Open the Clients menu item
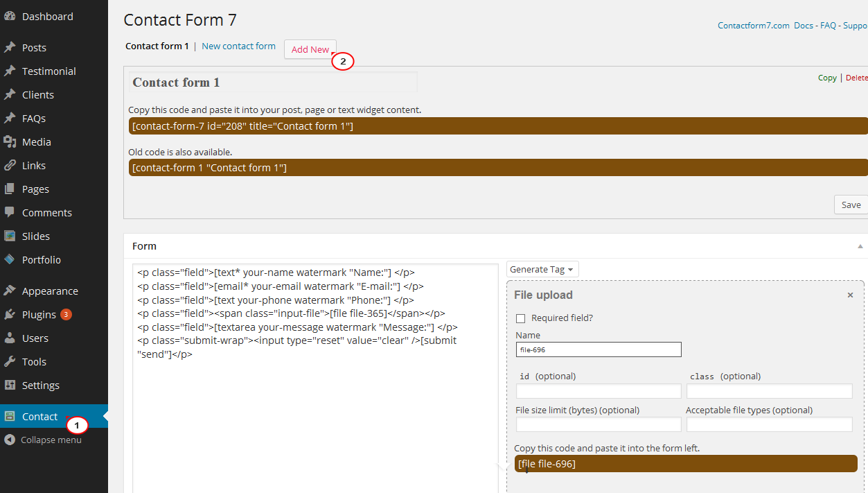The height and width of the screenshot is (493, 868). (37, 95)
